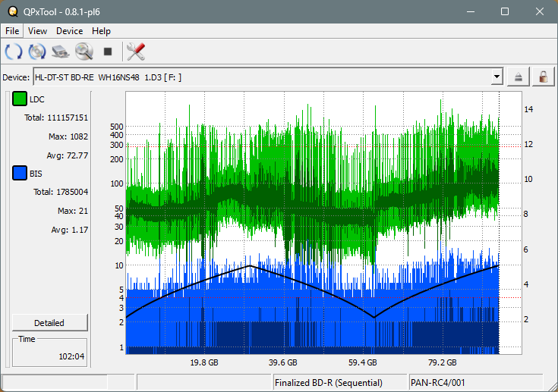This screenshot has width=558, height=392.
Task: Click the 59.4 GB axis label
Action: click(363, 362)
